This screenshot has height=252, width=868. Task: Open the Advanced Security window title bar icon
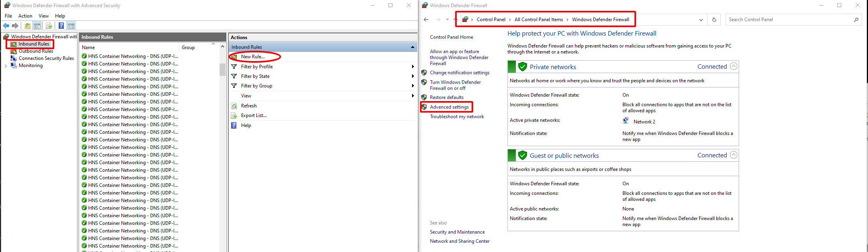(x=7, y=5)
